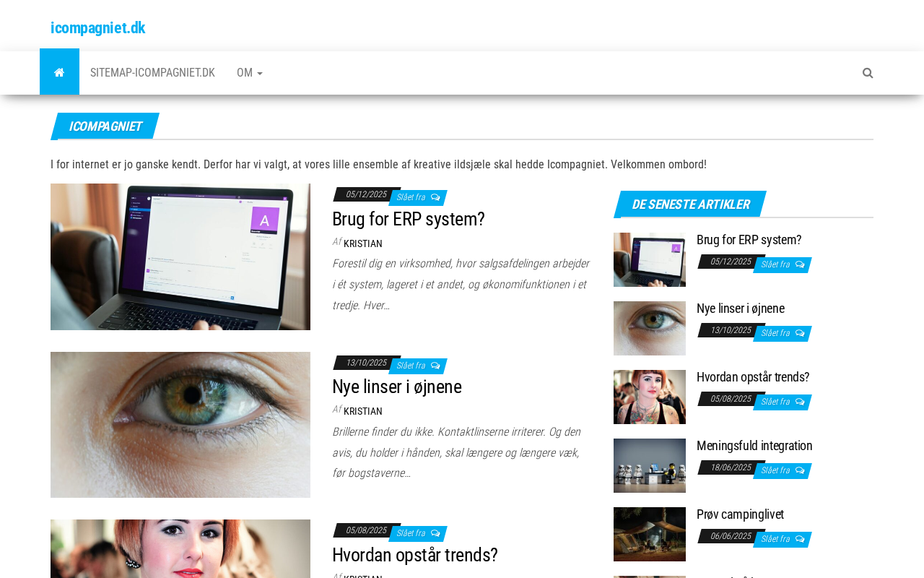The height and width of the screenshot is (578, 924).
Task: Open sidebar link Brug for ERP system?
Action: 749,240
